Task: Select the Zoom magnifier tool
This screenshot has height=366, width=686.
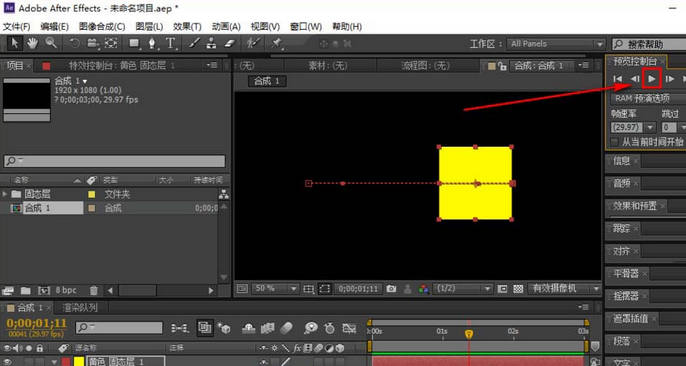Action: pos(51,43)
